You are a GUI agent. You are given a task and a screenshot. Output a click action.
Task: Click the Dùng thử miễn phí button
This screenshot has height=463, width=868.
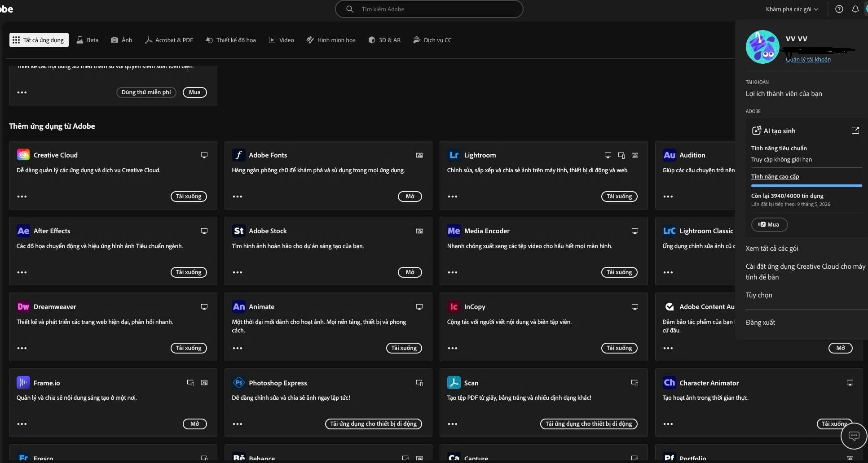tap(146, 92)
